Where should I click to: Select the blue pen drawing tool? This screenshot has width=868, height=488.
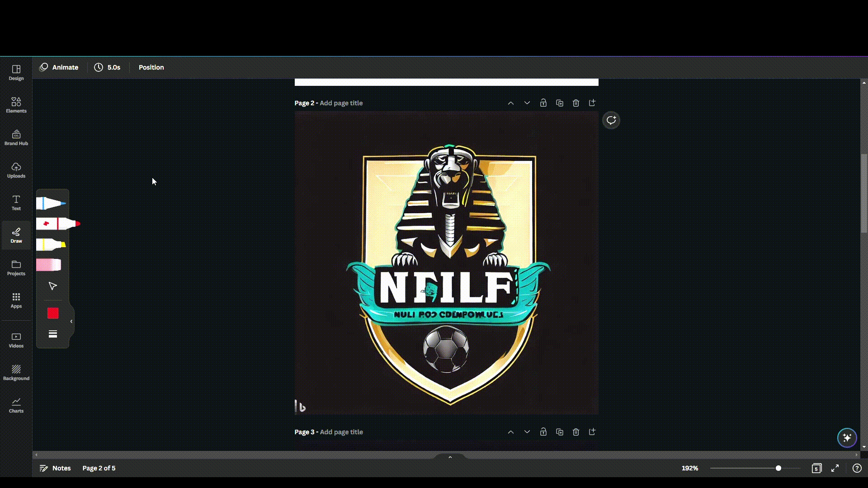[x=51, y=203]
